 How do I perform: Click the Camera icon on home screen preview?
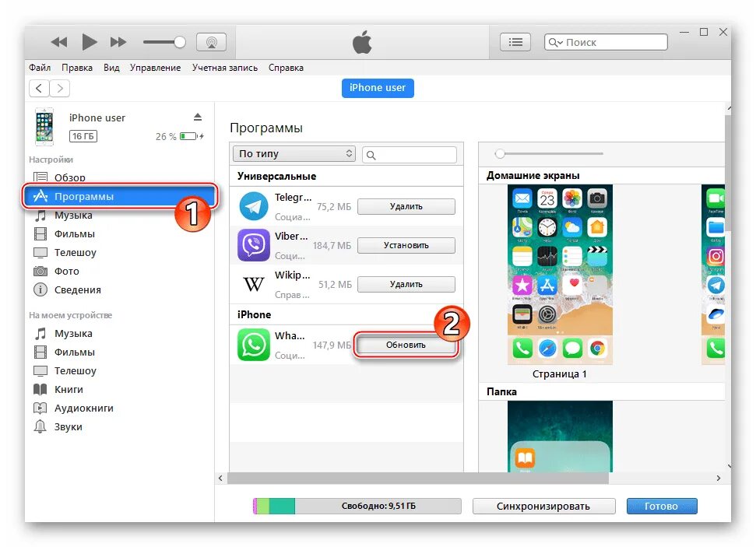(597, 198)
